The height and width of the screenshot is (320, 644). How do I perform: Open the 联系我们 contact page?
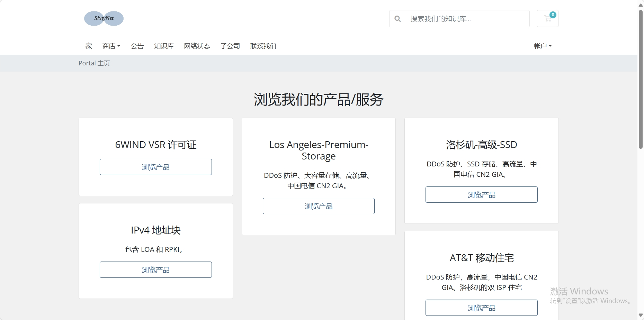263,46
